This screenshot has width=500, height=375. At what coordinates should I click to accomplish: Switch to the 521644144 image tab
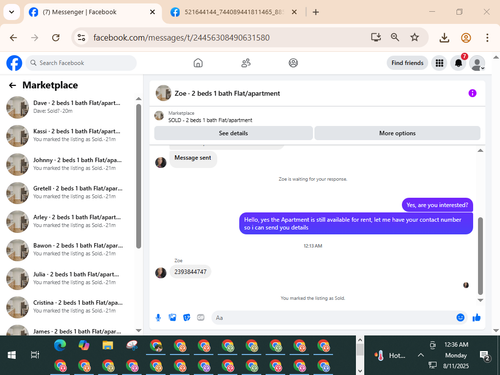(x=233, y=12)
